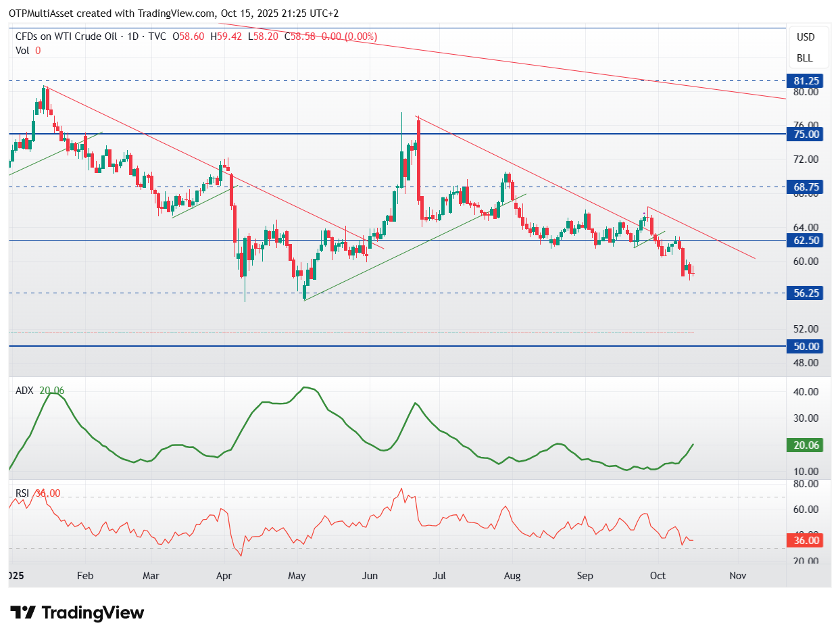The width and height of the screenshot is (840, 638).
Task: Click the 40.00 tick on ADX axis
Action: 807,392
